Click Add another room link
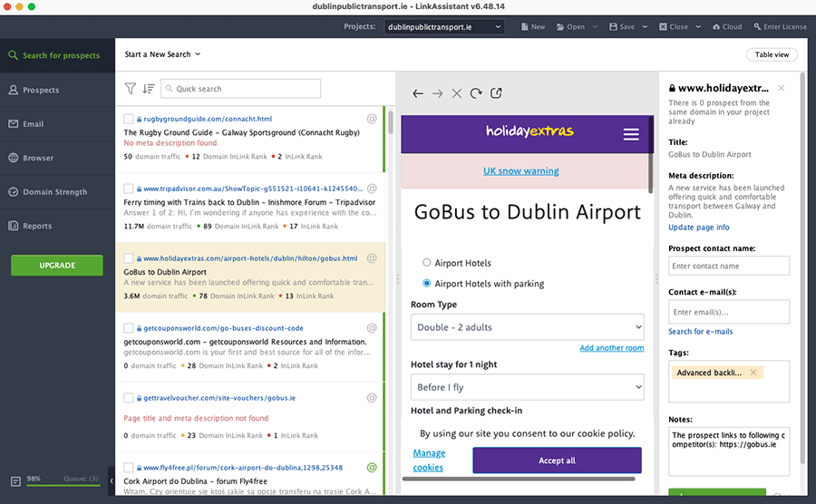This screenshot has height=504, width=816. 612,348
